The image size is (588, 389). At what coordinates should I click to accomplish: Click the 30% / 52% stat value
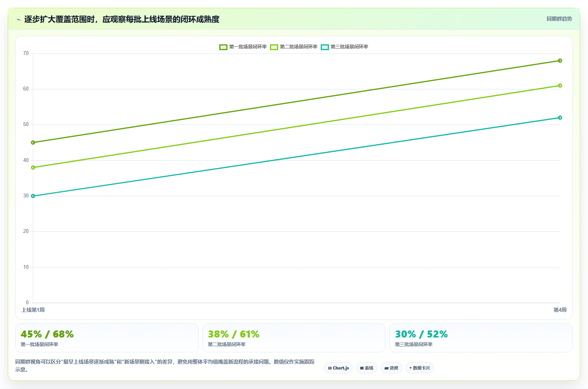421,334
